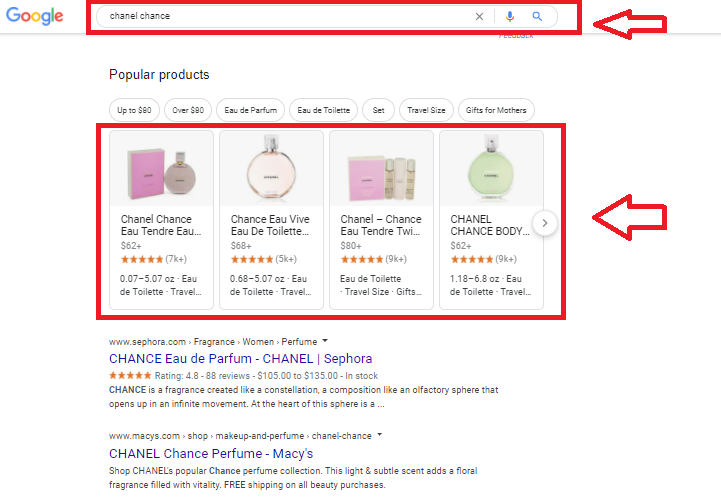This screenshot has width=721, height=498.
Task: Open CHANCE Eau de Parfum Sephora link
Action: [240, 358]
